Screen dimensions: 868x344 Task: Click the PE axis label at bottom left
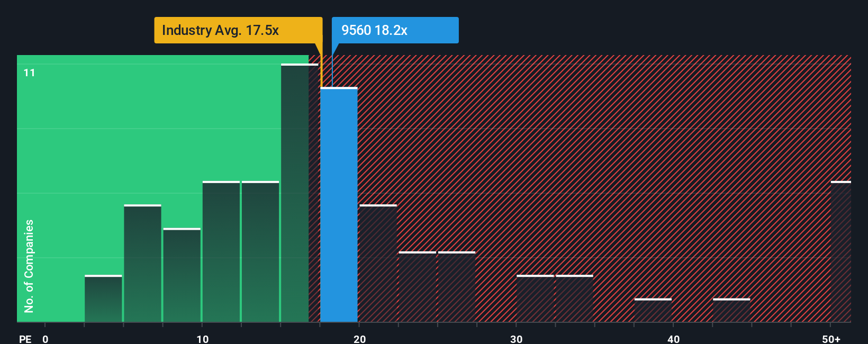25,339
